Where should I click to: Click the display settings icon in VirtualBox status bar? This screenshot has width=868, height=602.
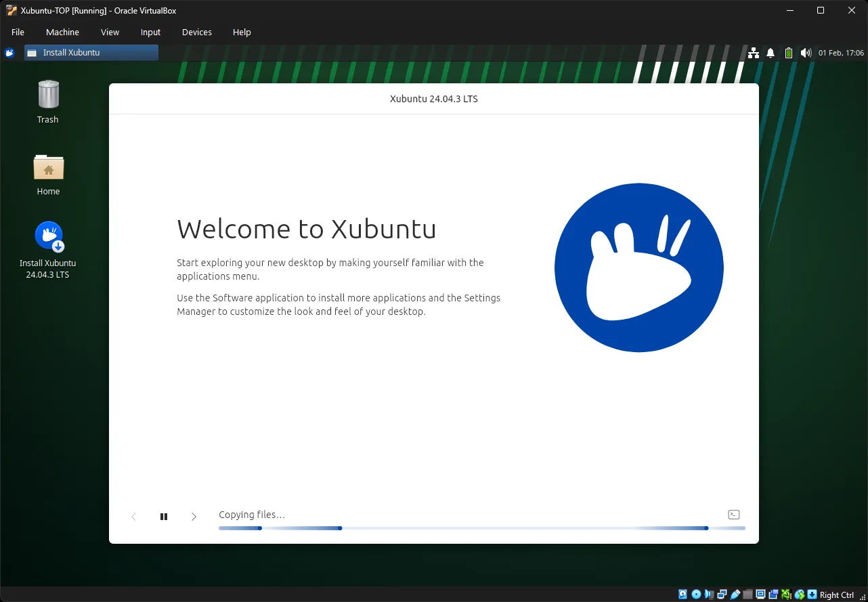pyautogui.click(x=760, y=594)
